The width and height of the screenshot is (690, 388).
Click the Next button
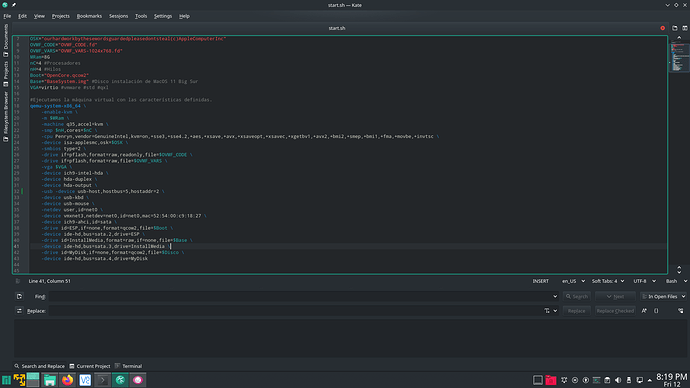(x=615, y=296)
